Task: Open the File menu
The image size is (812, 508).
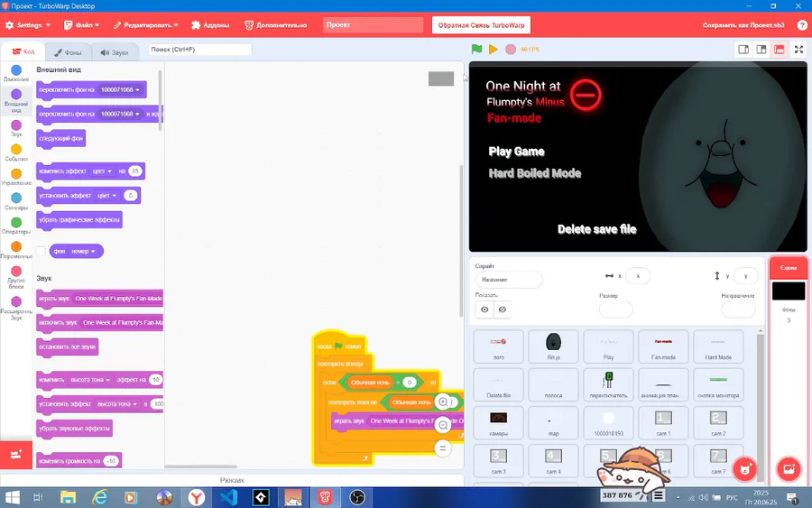Action: (81, 25)
